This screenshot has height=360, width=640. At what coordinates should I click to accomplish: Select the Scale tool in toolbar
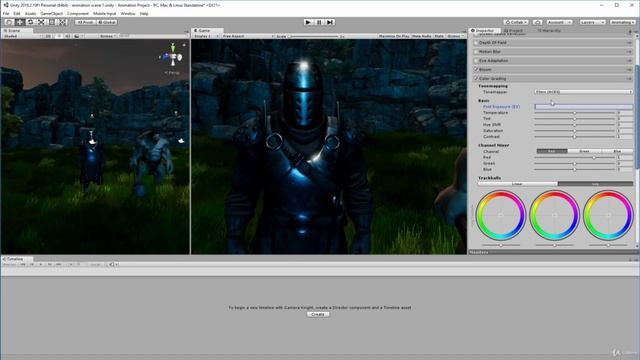click(41, 22)
